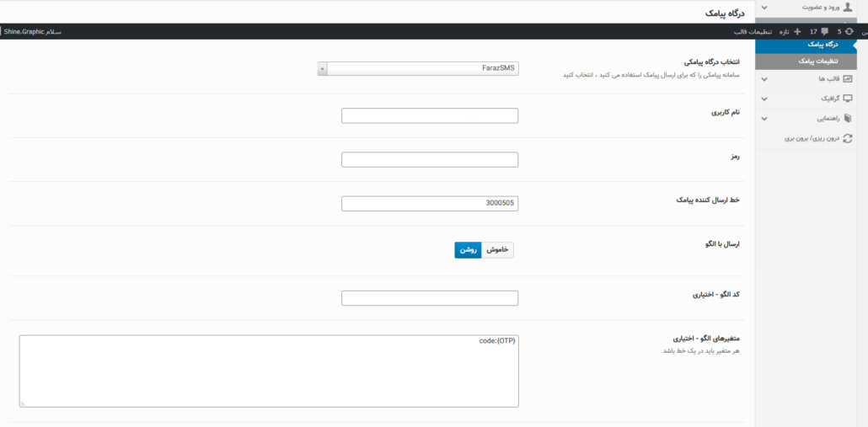Click the book icon beside راهنمایی
868x427 pixels.
click(848, 119)
